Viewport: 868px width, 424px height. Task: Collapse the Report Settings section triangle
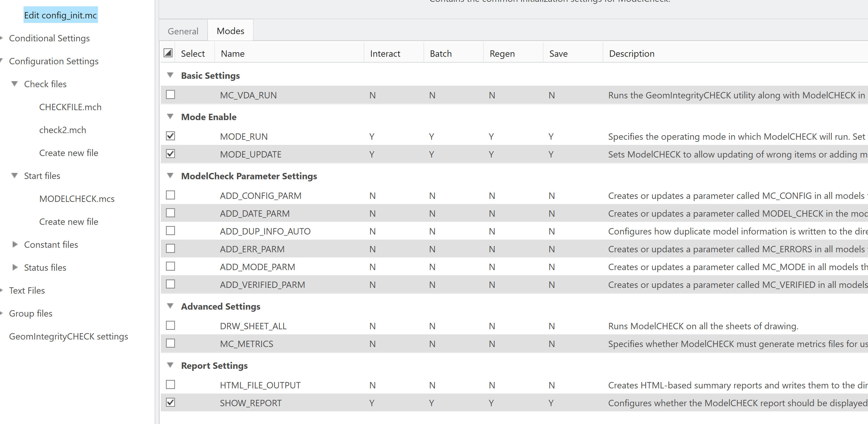point(170,365)
